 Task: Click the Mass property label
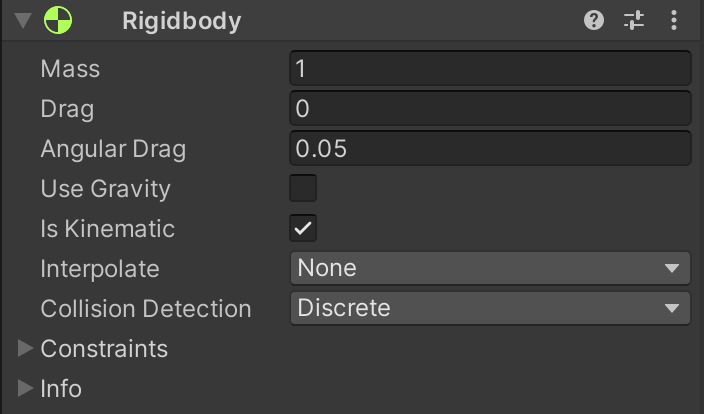click(70, 69)
